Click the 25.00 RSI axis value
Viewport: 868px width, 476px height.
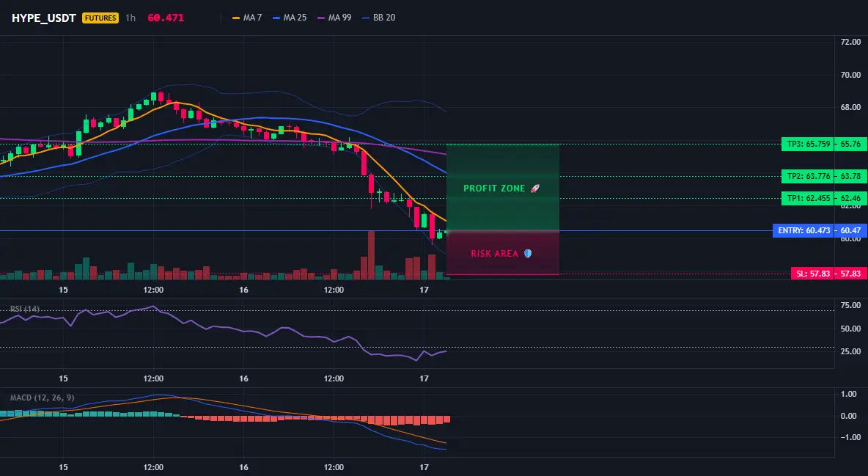pyautogui.click(x=851, y=351)
